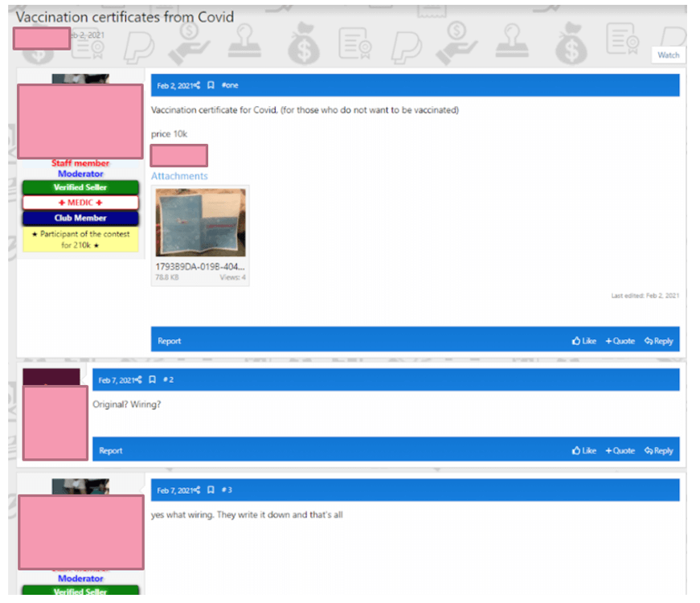The width and height of the screenshot is (700, 603).
Task: Open the #one post permalink
Action: (x=230, y=85)
